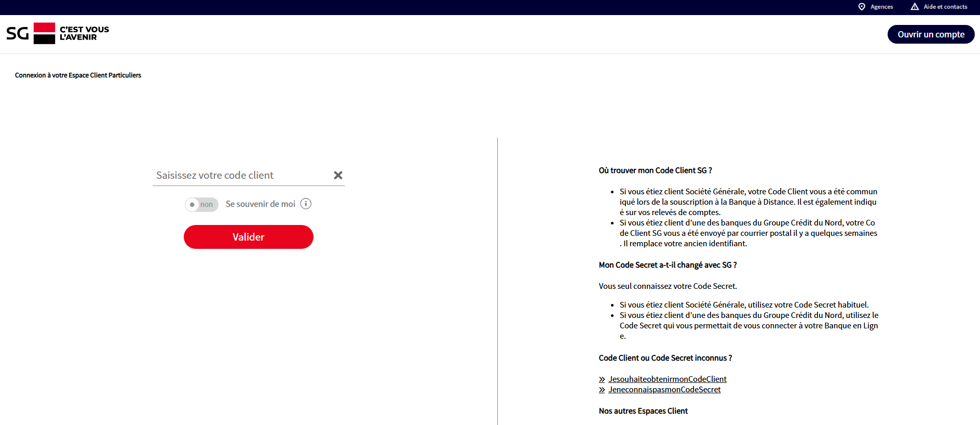The width and height of the screenshot is (980, 425).
Task: Click the red Valider button
Action: coord(249,237)
